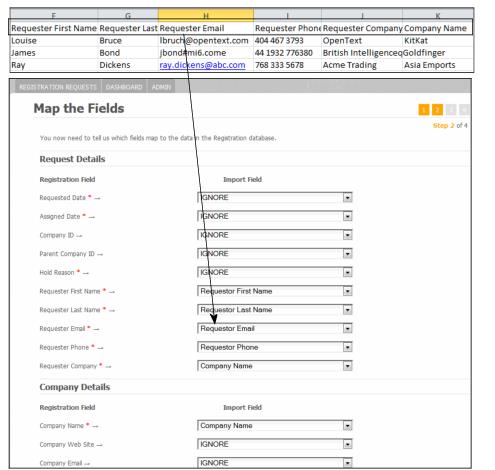Select the Requester Phone header cell
The height and width of the screenshot is (470, 495).
coord(287,28)
